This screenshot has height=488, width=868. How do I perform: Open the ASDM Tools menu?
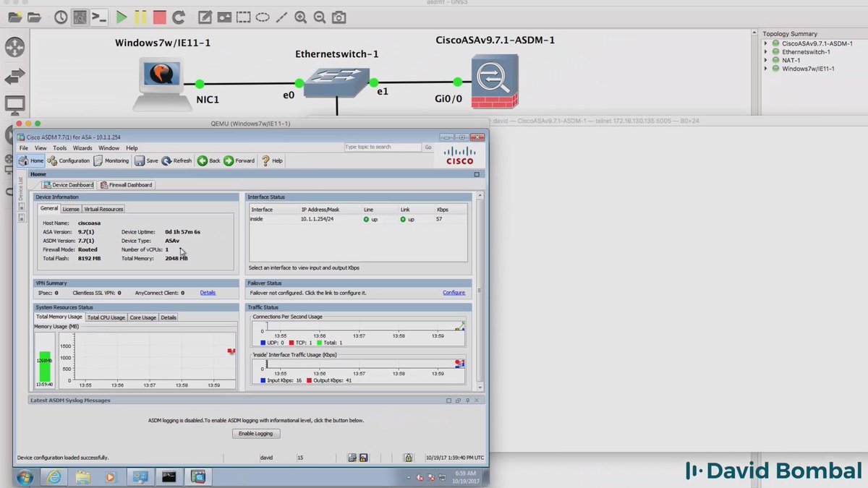coord(60,148)
